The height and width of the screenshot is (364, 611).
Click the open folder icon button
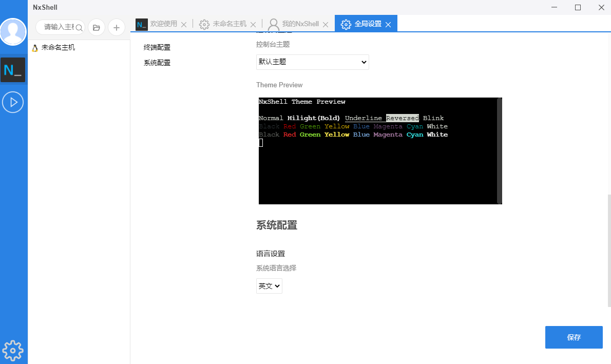(97, 27)
